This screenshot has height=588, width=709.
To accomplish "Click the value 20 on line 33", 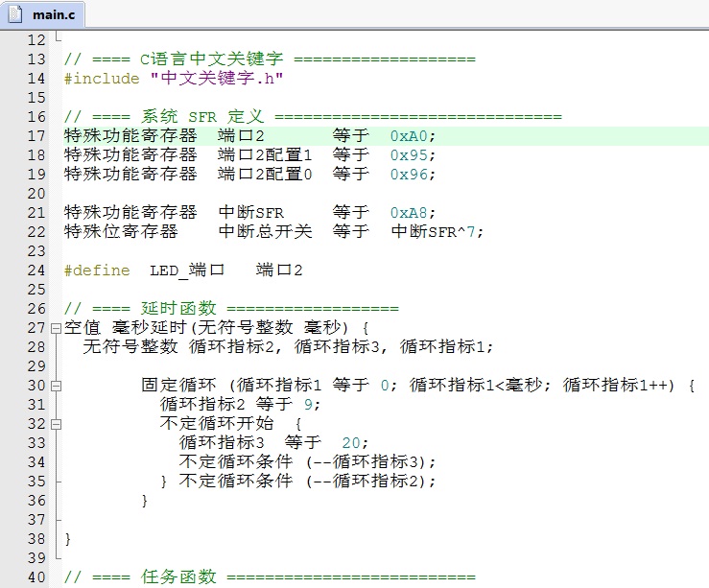I will pyautogui.click(x=351, y=443).
